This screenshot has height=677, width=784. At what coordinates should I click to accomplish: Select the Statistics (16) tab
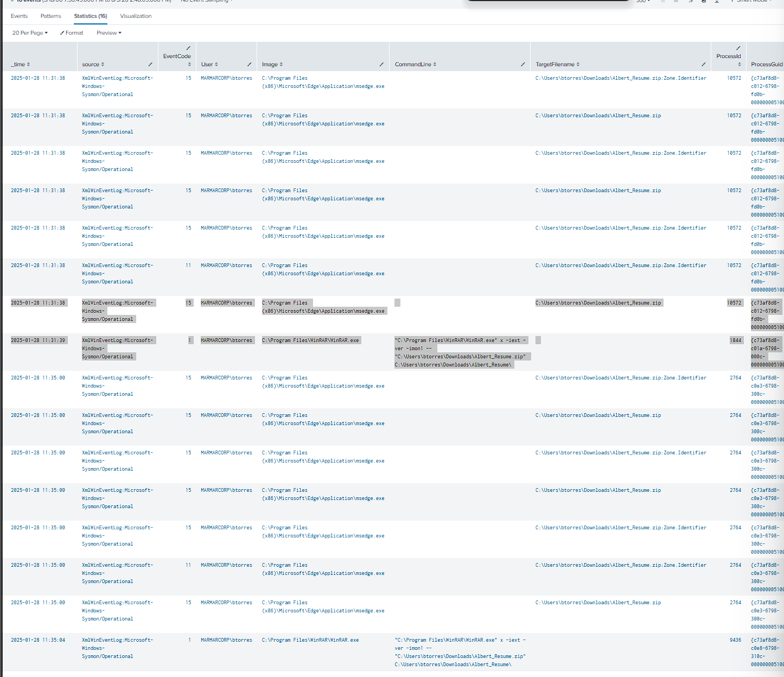pos(91,16)
